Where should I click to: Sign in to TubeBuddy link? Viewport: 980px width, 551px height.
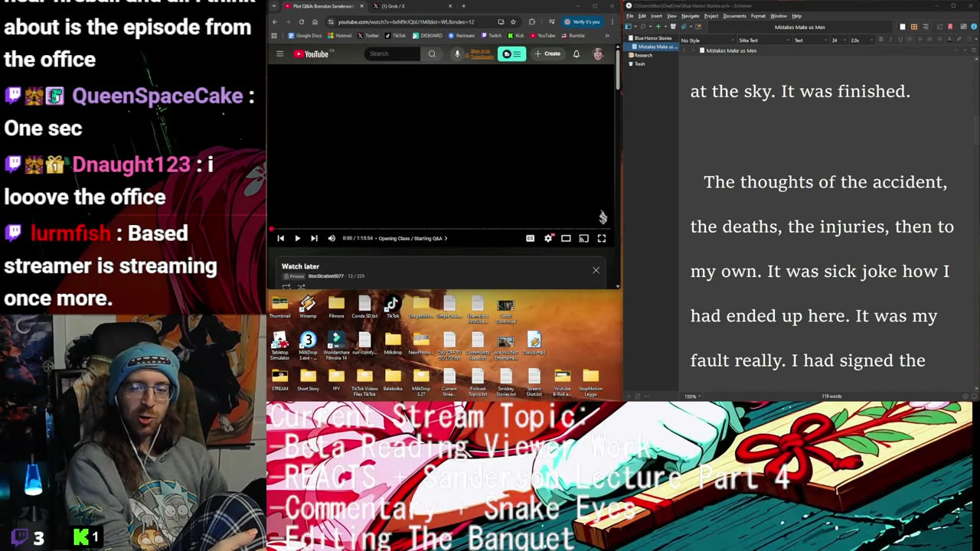[482, 54]
